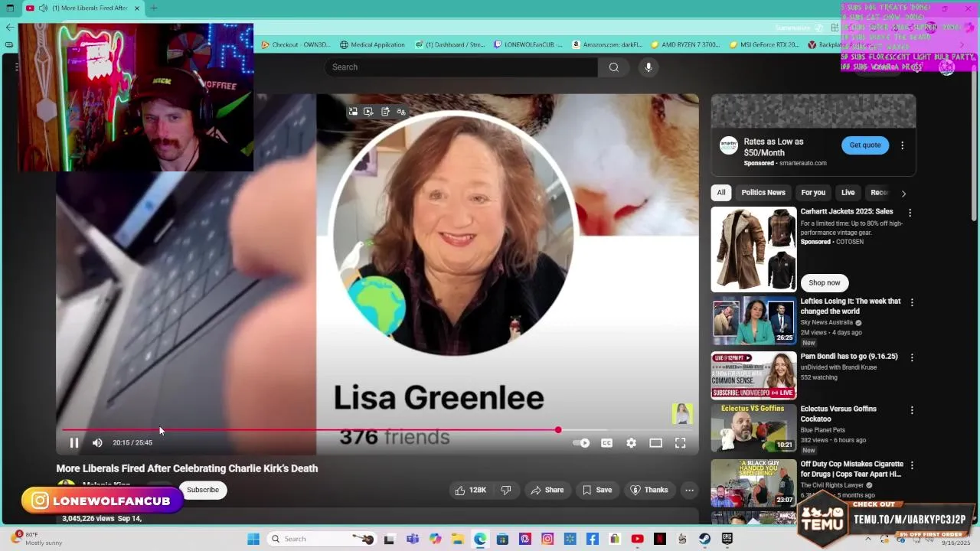Image resolution: width=980 pixels, height=551 pixels.
Task: Open AMD RYZEN 7 3700 bookmark
Action: pyautogui.click(x=685, y=44)
